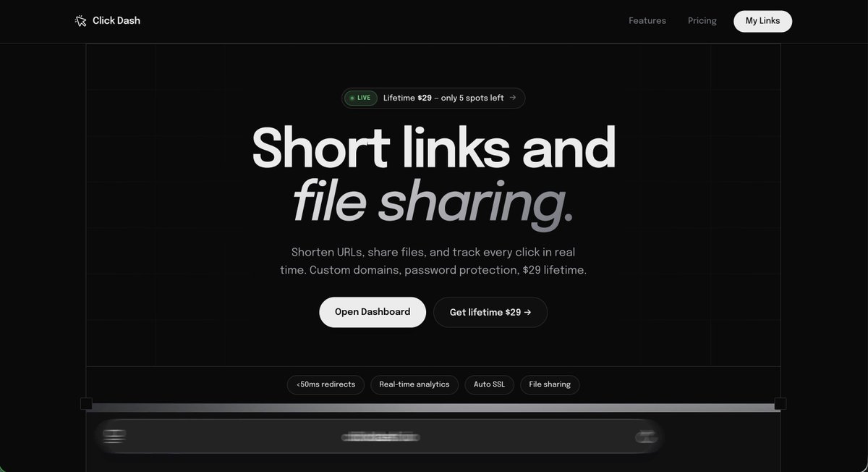Select the Auto SSL pill
The height and width of the screenshot is (472, 868).
click(490, 384)
